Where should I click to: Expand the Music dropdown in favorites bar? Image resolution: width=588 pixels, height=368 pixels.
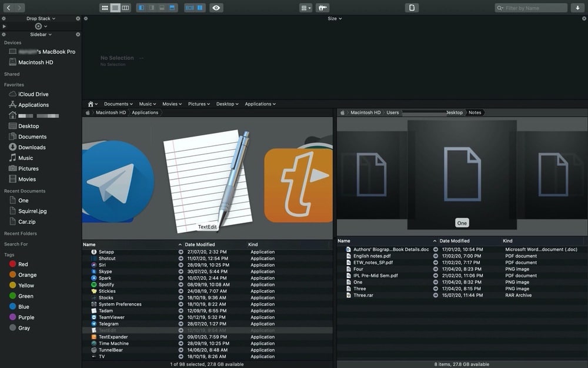point(148,104)
